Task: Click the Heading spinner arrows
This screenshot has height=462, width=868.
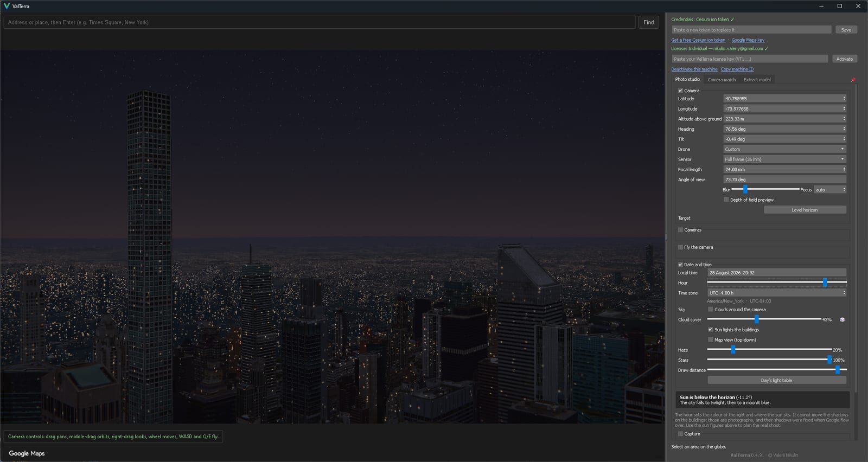Action: 844,129
